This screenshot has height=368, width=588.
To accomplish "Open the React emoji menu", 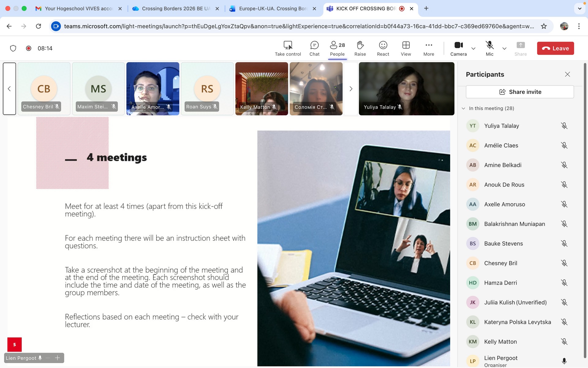I will pyautogui.click(x=383, y=48).
